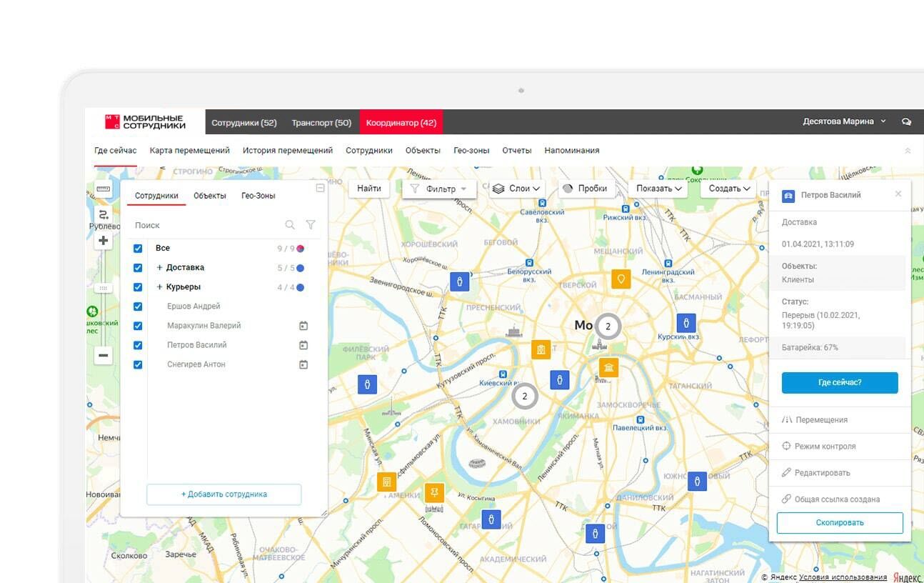Click the Добавить сотрудника button
The image size is (924, 583).
[x=224, y=494]
